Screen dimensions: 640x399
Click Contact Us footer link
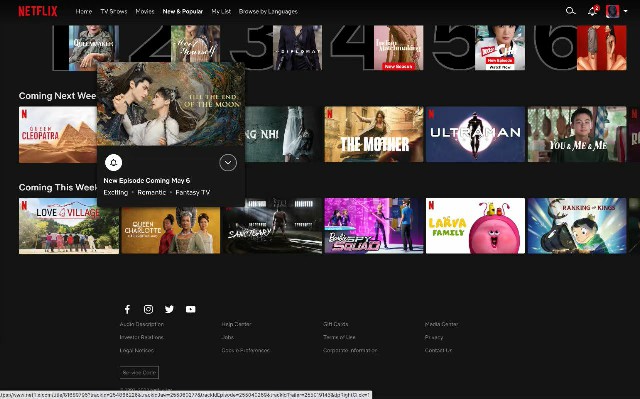pos(438,350)
